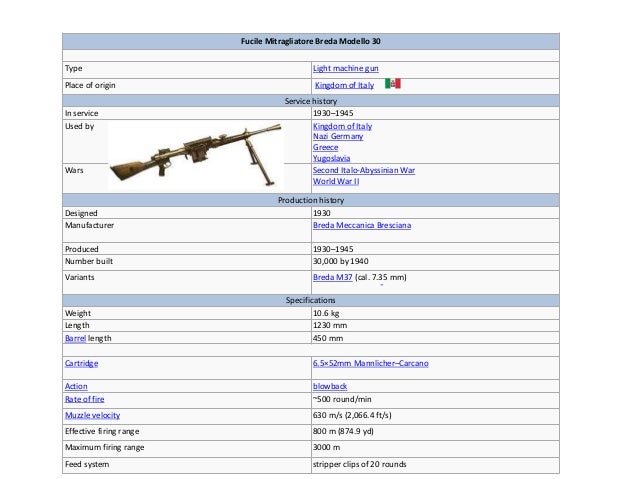Select the Designed value 1930
The width and height of the screenshot is (638, 479).
point(321,213)
